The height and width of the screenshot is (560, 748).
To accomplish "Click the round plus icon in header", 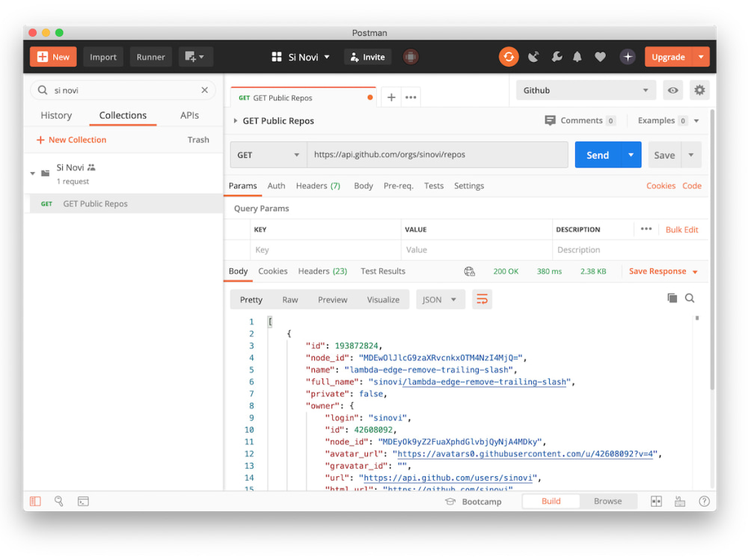I will click(628, 57).
